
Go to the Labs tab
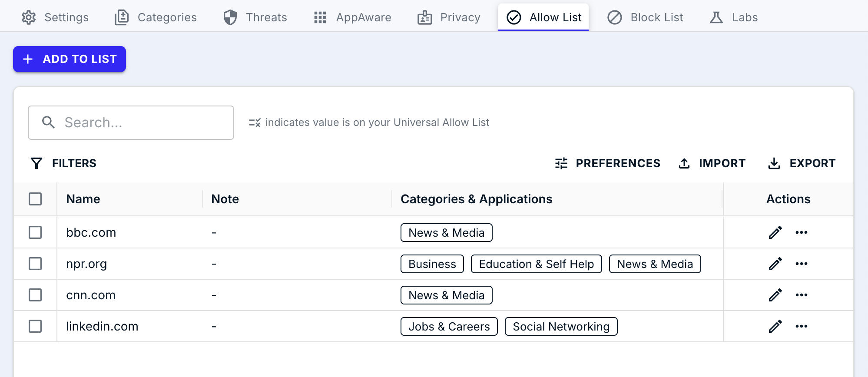pyautogui.click(x=733, y=17)
